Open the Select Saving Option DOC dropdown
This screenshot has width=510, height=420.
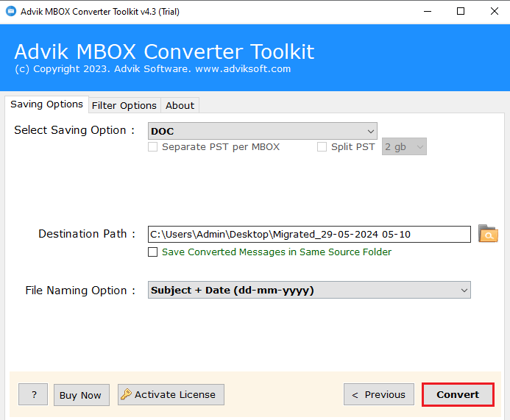point(263,131)
